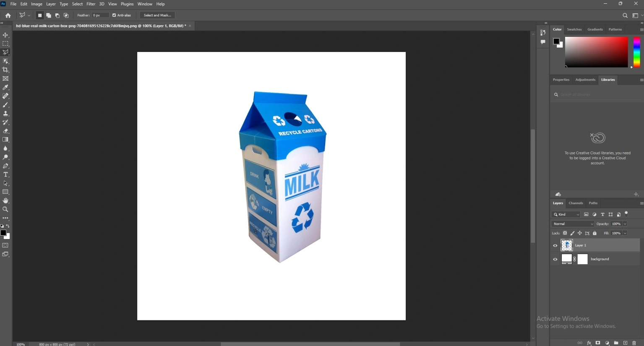Toggle the Anti-alias checkbox
This screenshot has height=346, width=644.
click(x=114, y=15)
